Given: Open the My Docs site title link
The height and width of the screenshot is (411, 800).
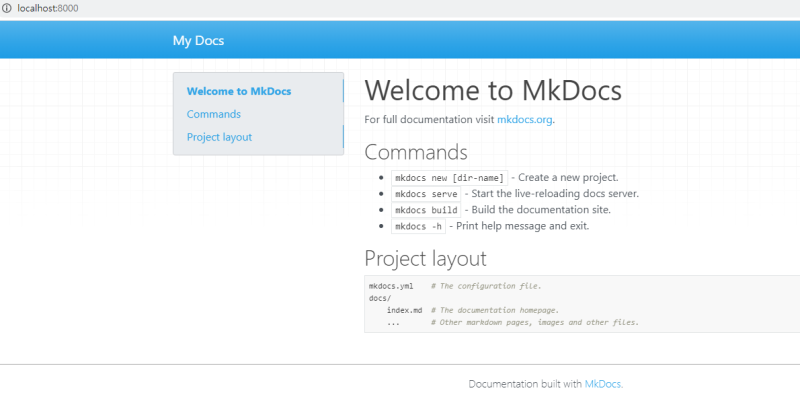Looking at the screenshot, I should pyautogui.click(x=198, y=40).
